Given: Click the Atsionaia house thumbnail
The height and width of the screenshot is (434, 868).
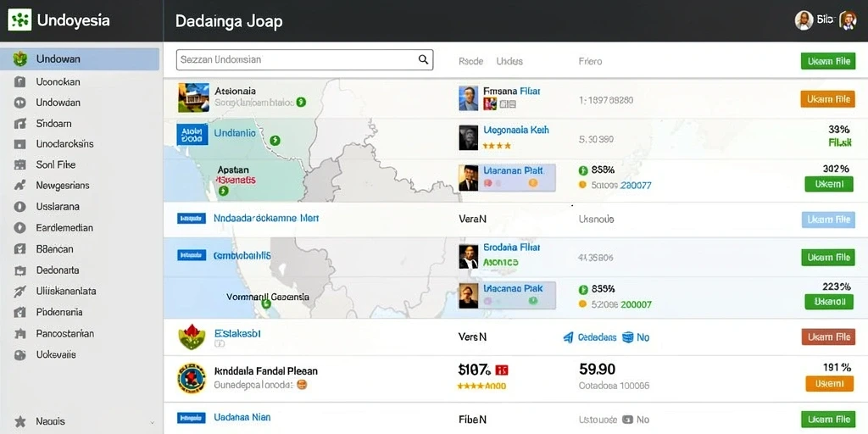Looking at the screenshot, I should (193, 97).
